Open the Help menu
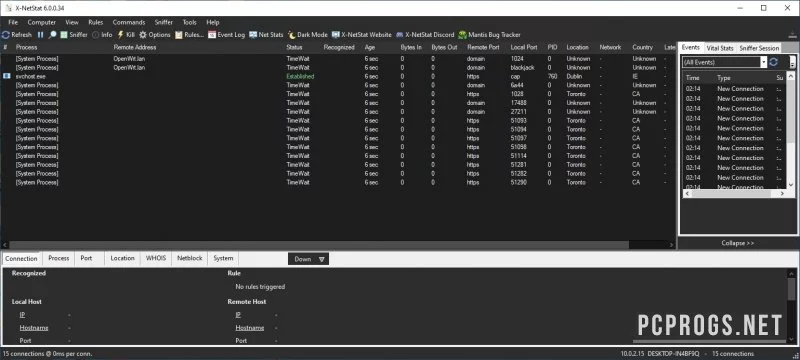 coord(213,22)
